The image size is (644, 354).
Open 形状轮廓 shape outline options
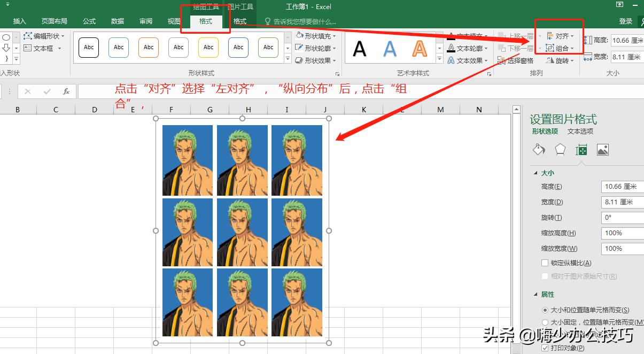(x=316, y=48)
